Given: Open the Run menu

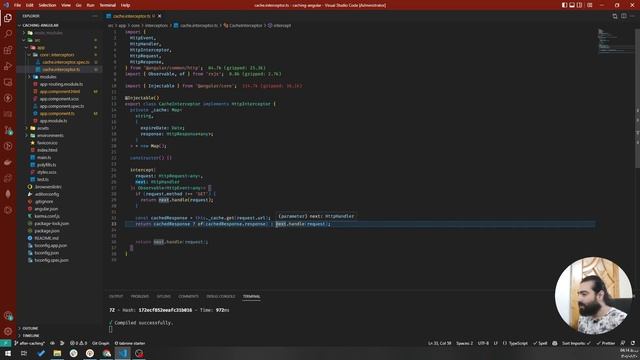Looking at the screenshot, I should pyautogui.click(x=91, y=5).
